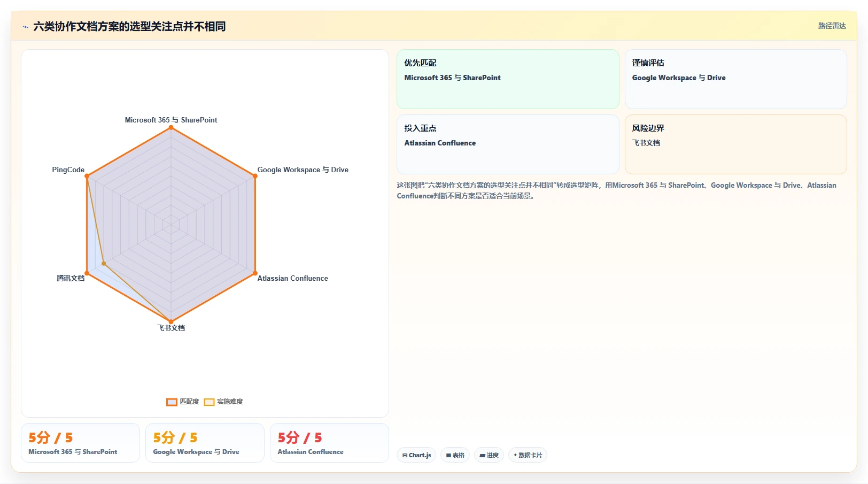Click the 进度 tag
This screenshot has width=868, height=484.
pos(489,455)
